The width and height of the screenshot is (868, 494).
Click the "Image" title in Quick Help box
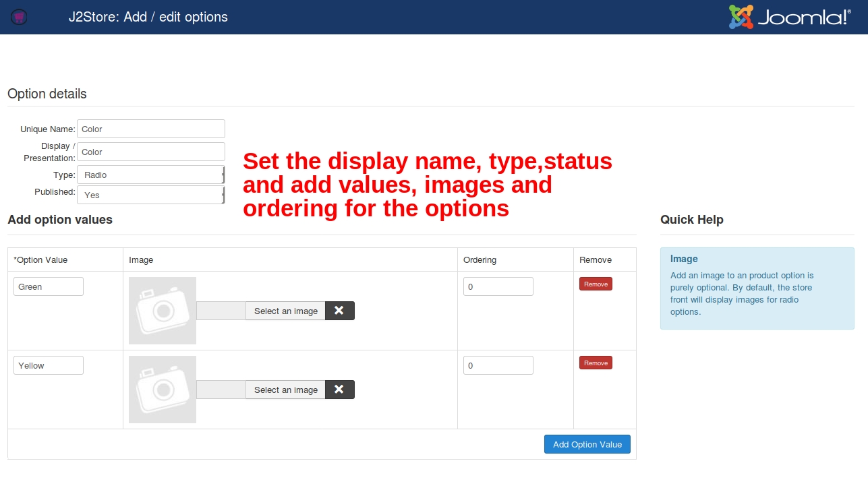pyautogui.click(x=684, y=259)
